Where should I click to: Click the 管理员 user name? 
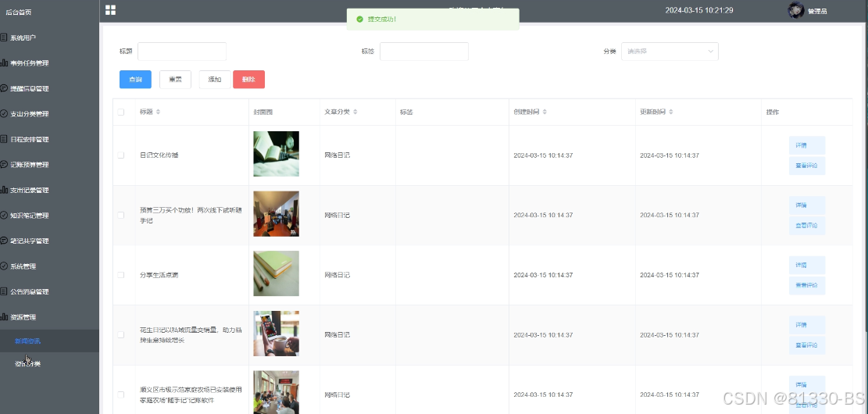[817, 11]
